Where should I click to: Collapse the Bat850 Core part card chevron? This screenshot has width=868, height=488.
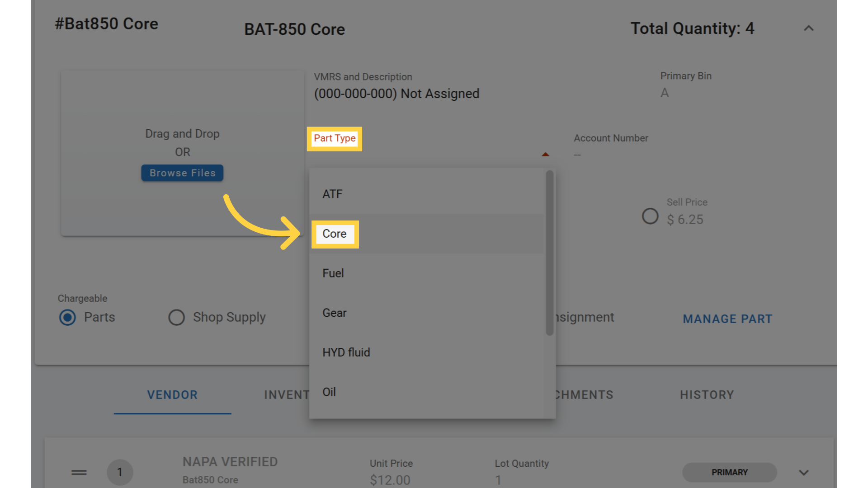[x=808, y=28]
